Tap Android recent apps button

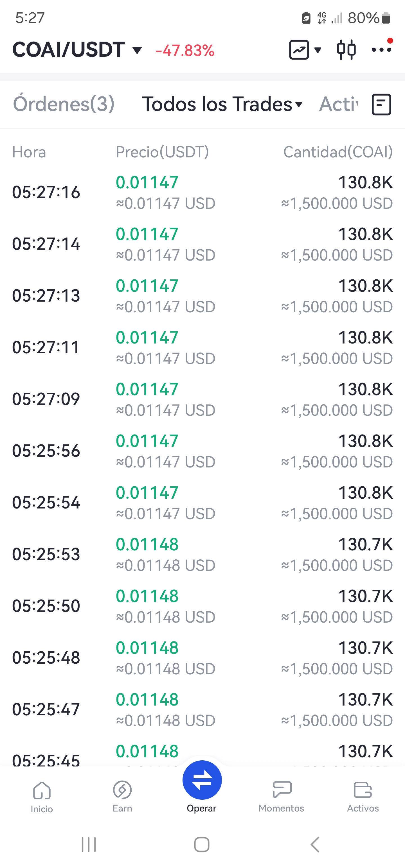tap(89, 844)
